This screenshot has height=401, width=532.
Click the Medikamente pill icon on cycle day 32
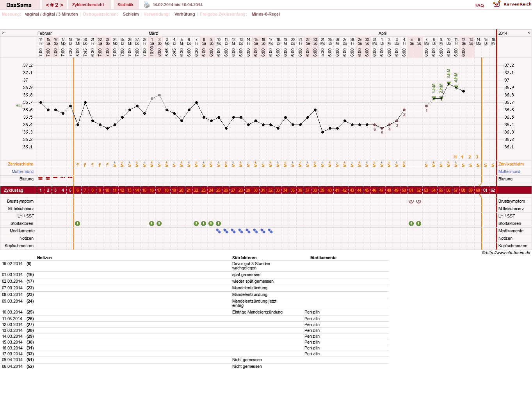click(x=270, y=231)
